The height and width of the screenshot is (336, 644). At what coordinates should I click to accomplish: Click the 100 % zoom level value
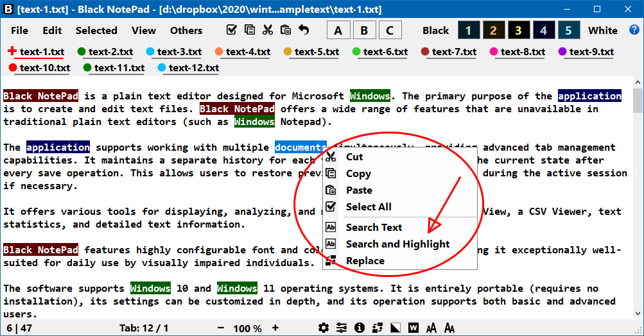click(x=248, y=328)
